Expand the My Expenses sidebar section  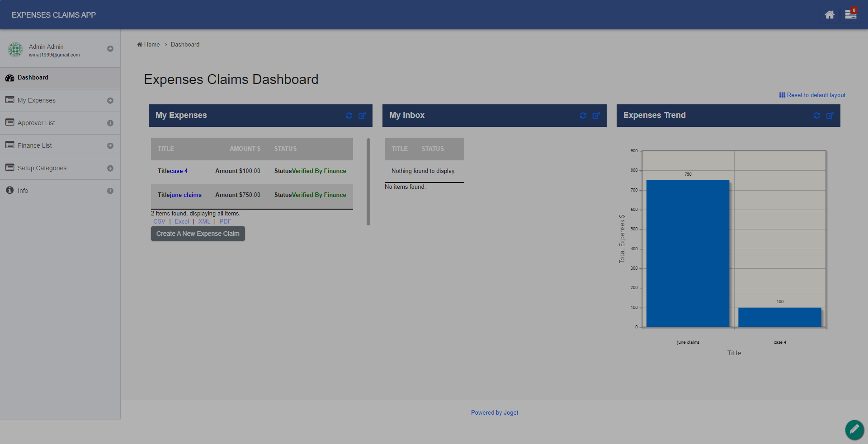point(110,101)
